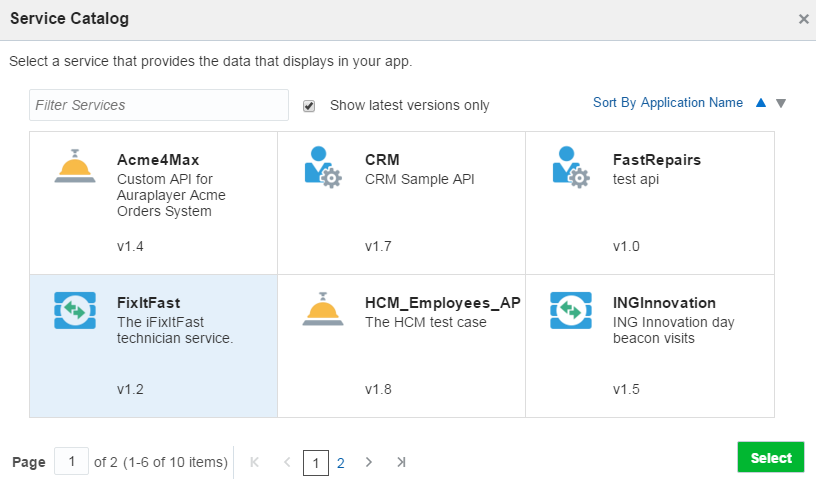Click the FixItFast blue arrows icon
The width and height of the screenshot is (816, 480).
click(x=74, y=310)
